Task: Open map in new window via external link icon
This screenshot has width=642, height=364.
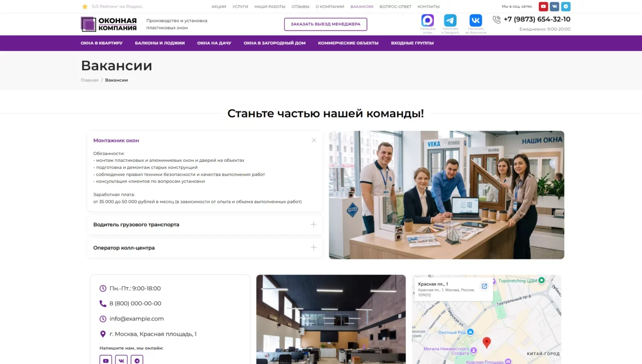Action: (484, 286)
